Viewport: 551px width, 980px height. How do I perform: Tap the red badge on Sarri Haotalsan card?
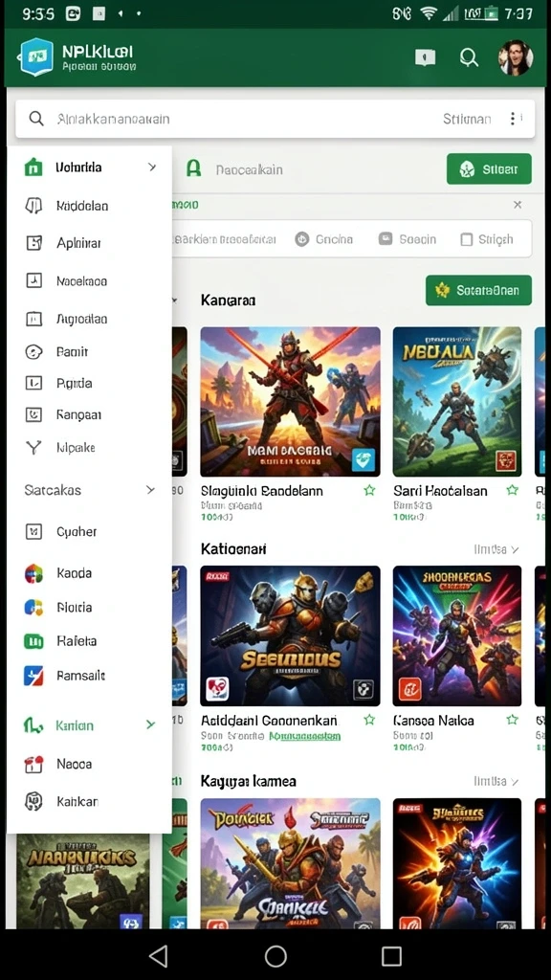click(504, 461)
